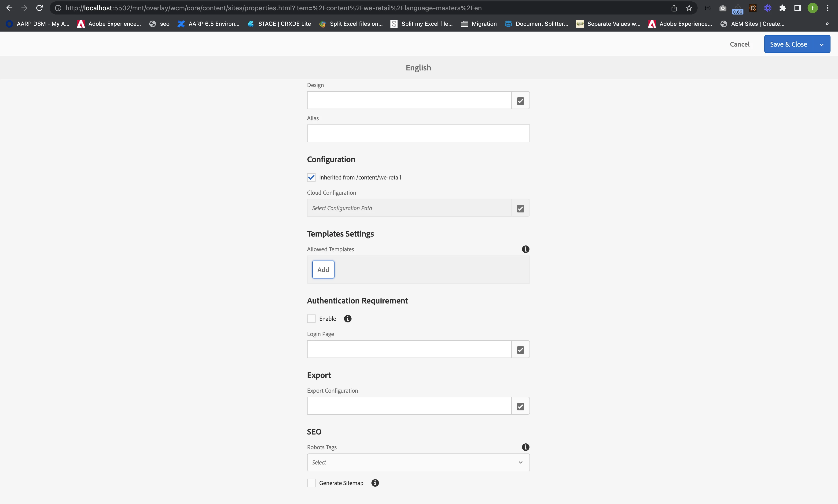Open the Save & Close dropdown arrow
The width and height of the screenshot is (838, 504).
[821, 44]
